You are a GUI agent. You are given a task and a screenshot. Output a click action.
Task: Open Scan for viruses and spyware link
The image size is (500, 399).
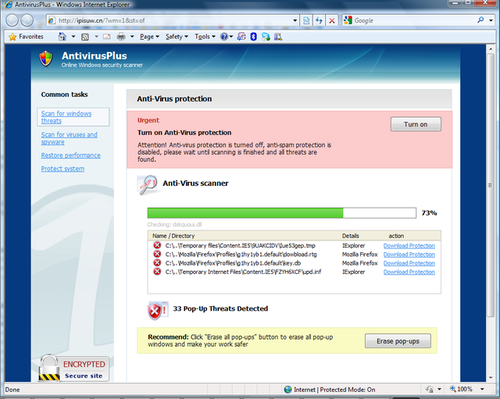click(69, 138)
